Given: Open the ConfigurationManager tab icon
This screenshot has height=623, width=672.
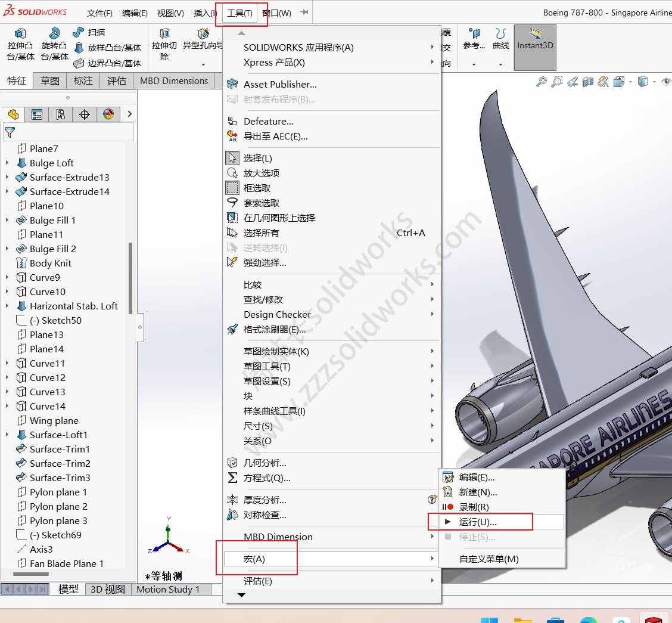Looking at the screenshot, I should [60, 114].
